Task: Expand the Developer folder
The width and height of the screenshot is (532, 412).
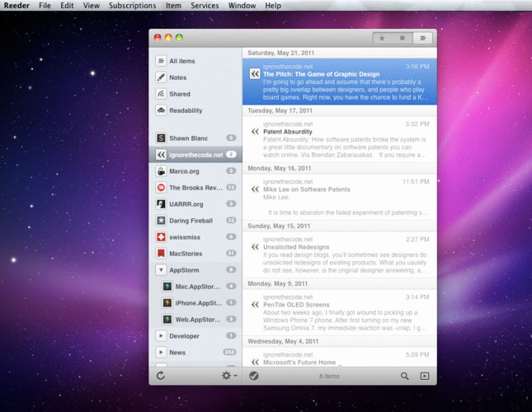Action: click(161, 335)
